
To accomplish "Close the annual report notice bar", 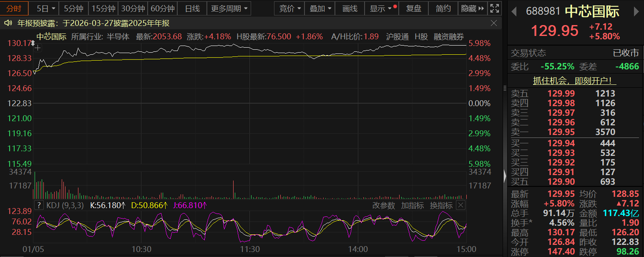I will tap(494, 23).
